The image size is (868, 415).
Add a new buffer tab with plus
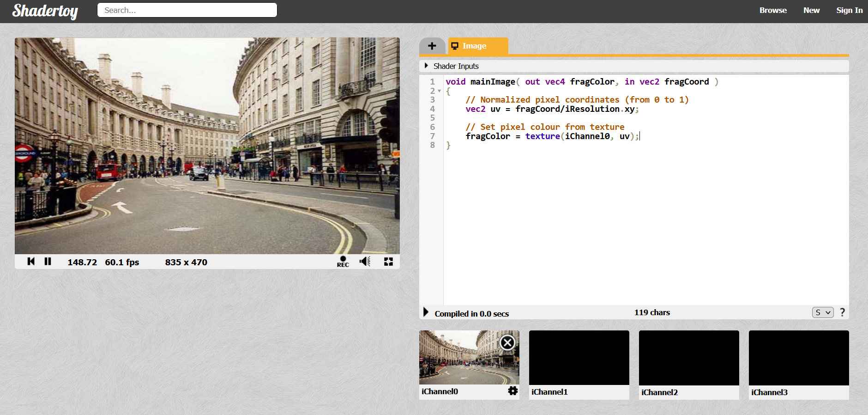point(432,46)
